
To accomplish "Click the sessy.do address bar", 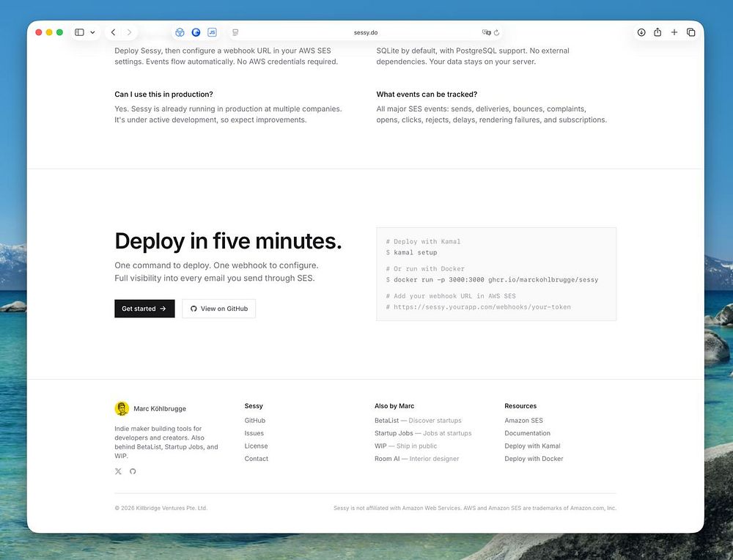I will point(366,32).
